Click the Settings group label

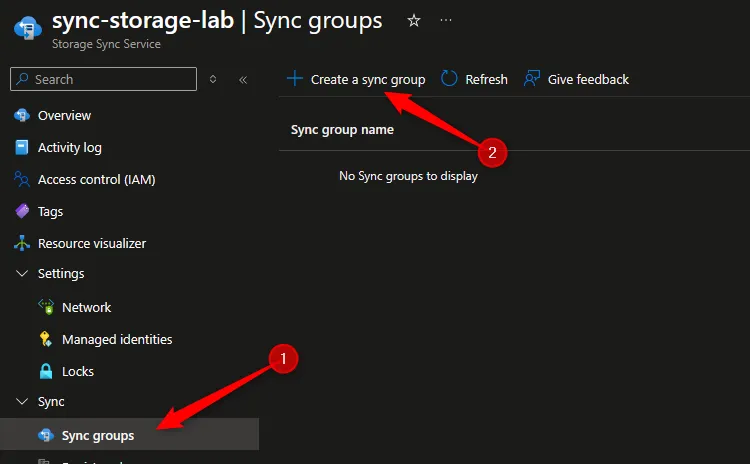[x=61, y=274]
